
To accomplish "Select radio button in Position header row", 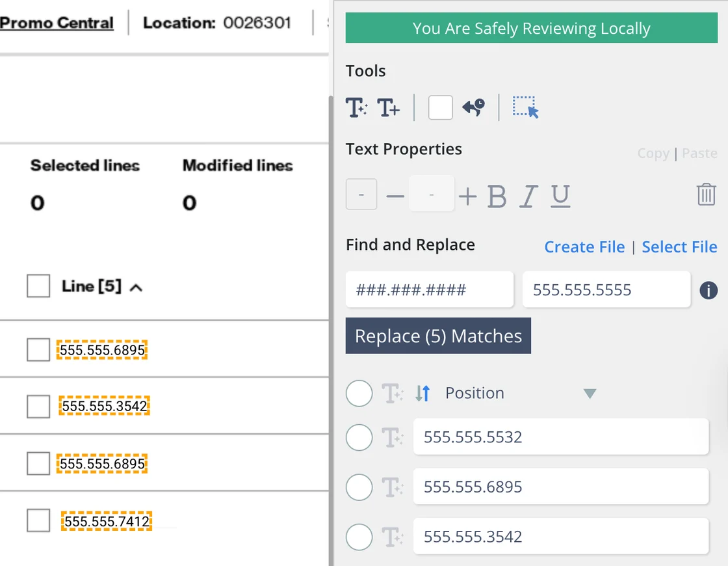I will coord(359,393).
